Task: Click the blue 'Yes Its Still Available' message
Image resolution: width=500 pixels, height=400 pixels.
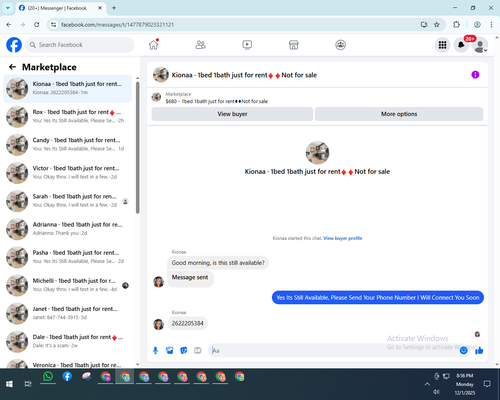Action: (x=378, y=297)
